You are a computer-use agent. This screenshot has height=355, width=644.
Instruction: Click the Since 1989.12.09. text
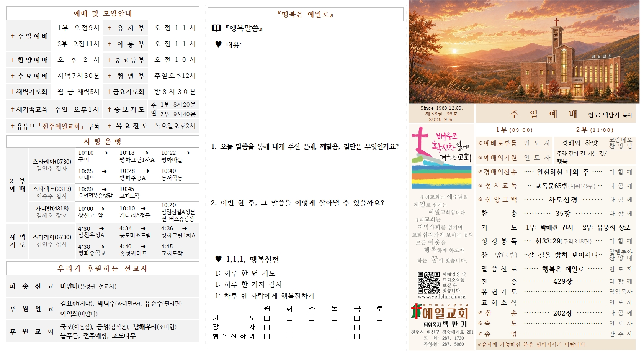pyautogui.click(x=441, y=108)
